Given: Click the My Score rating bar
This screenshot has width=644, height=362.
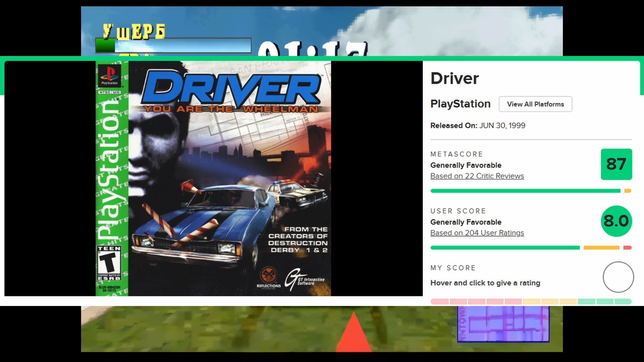Looking at the screenshot, I should coord(531,302).
